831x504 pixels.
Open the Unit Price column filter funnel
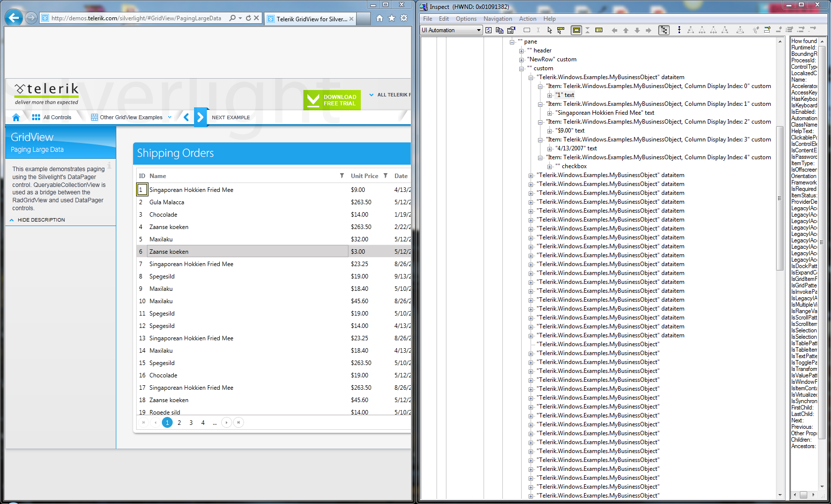386,176
